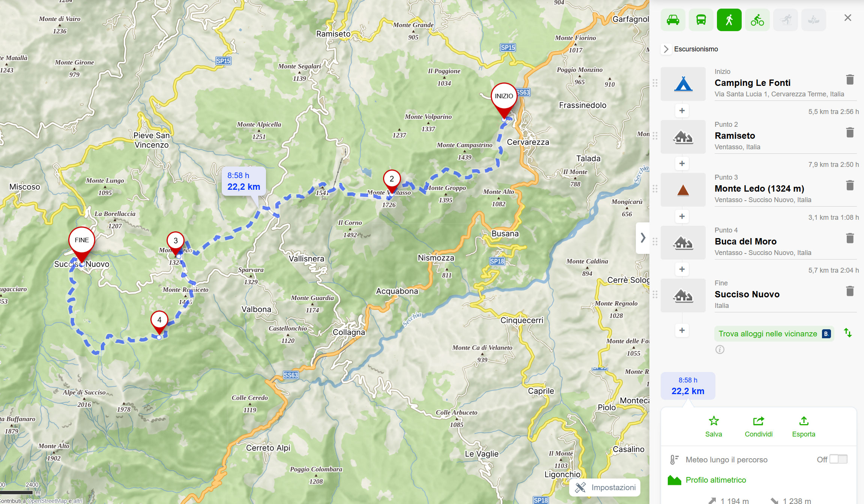Click the Condividi share option

[759, 426]
